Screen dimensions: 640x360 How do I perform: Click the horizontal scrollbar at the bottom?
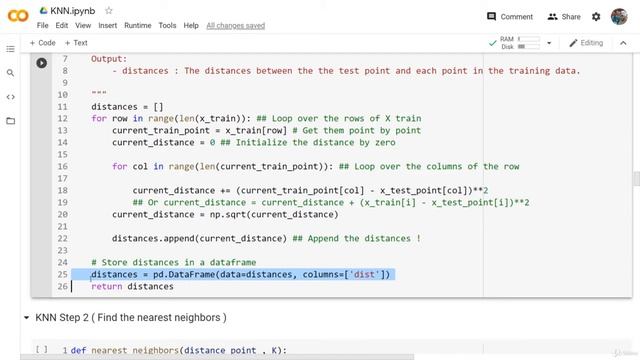(x=217, y=357)
